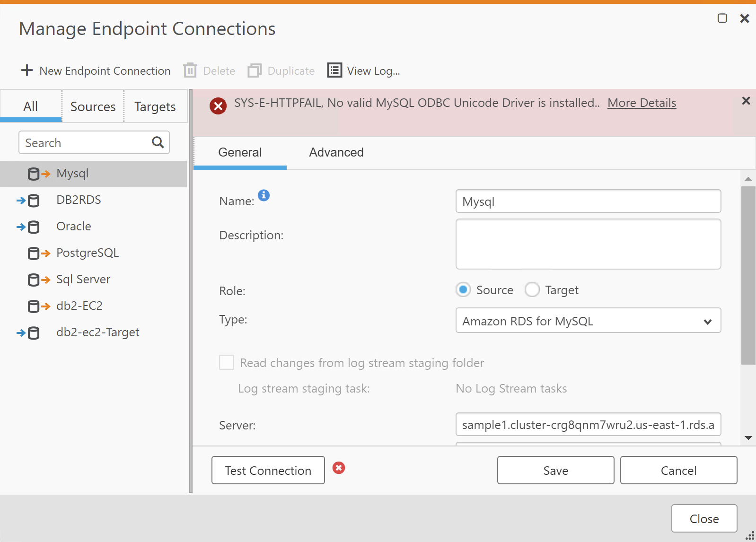This screenshot has height=542, width=756.
Task: Click the DB2RDS target database icon
Action: pos(28,201)
